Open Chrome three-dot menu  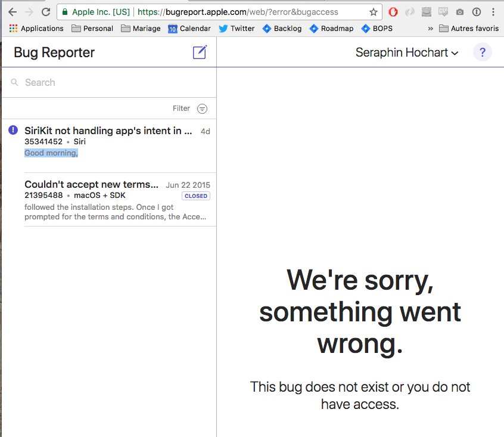point(493,12)
